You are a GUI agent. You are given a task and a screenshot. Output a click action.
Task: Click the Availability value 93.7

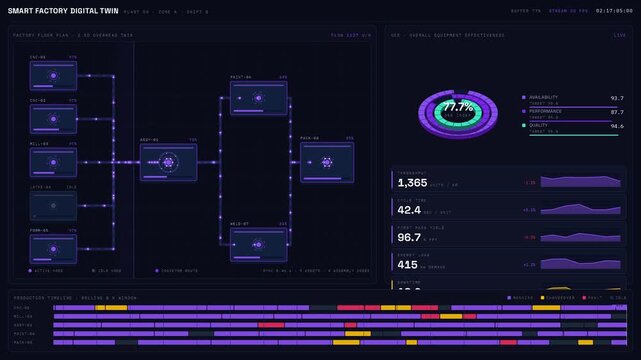coord(617,98)
